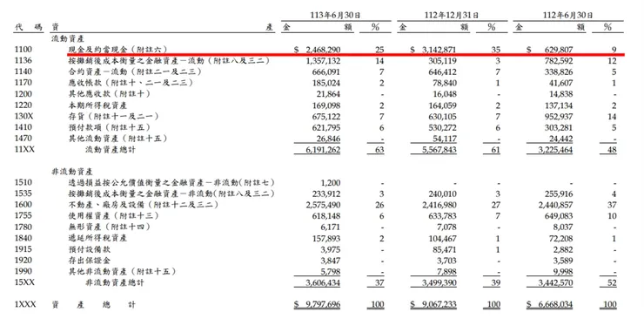This screenshot has height=319, width=644.
Task: Click the value 2,575,490
Action: [323, 205]
